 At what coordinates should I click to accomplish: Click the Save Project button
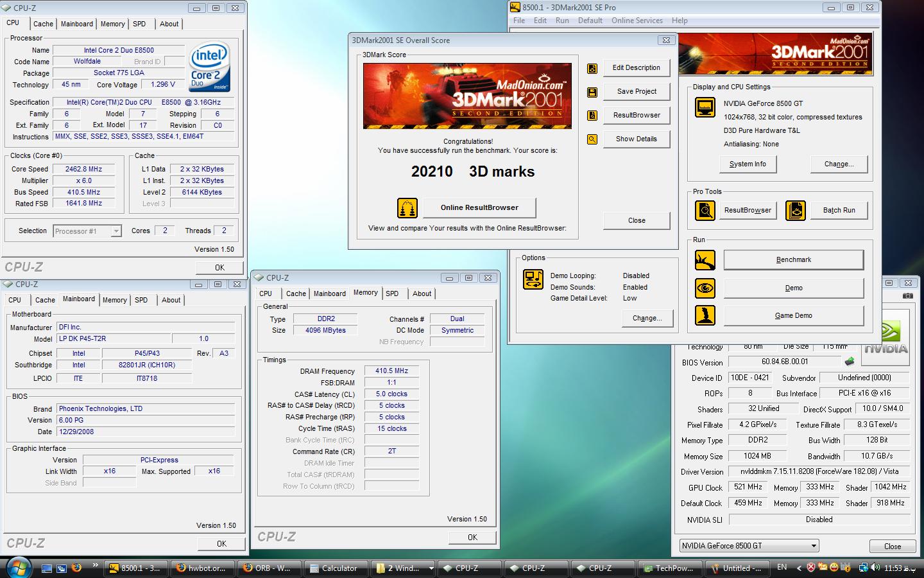tap(636, 91)
